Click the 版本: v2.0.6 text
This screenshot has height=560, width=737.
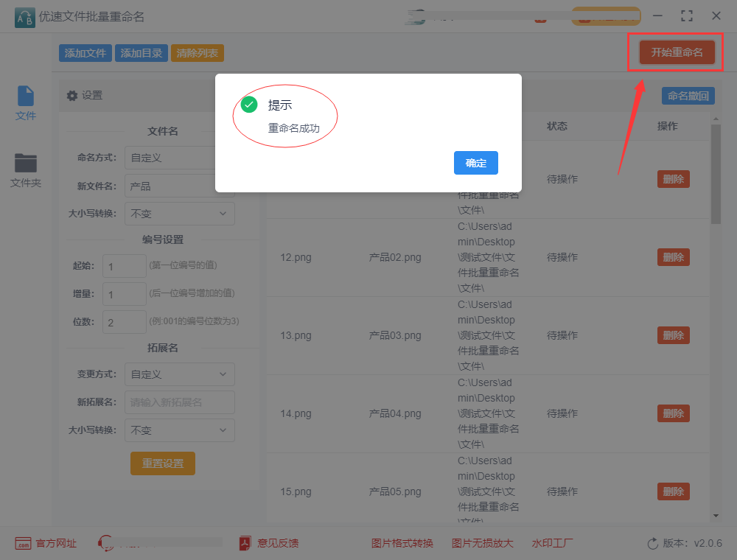pyautogui.click(x=692, y=543)
